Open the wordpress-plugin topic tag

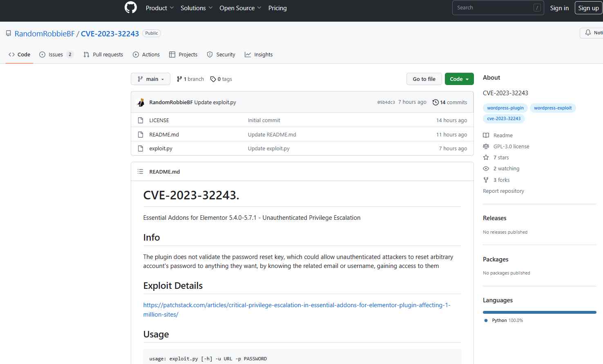click(505, 108)
